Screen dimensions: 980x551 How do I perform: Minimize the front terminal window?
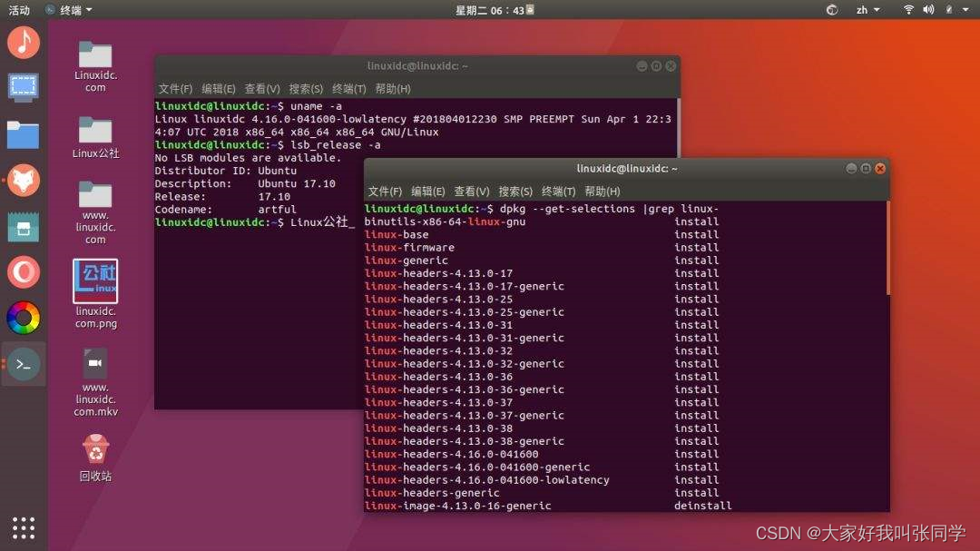click(x=851, y=168)
